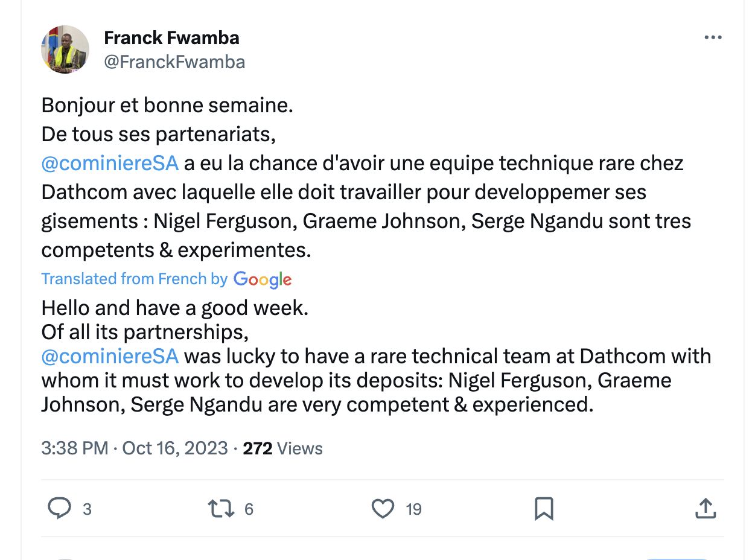Image resolution: width=752 pixels, height=560 pixels.
Task: Retweet this post using the repost icon
Action: 221,509
